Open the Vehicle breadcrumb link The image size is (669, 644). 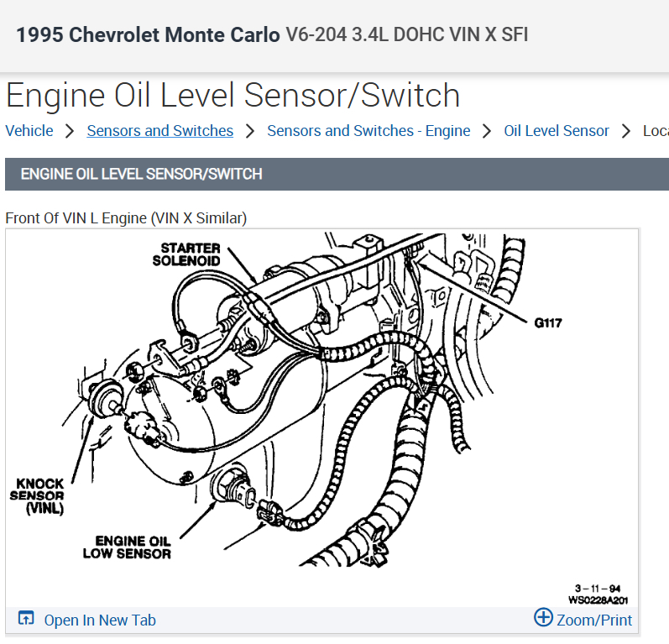[x=29, y=131]
